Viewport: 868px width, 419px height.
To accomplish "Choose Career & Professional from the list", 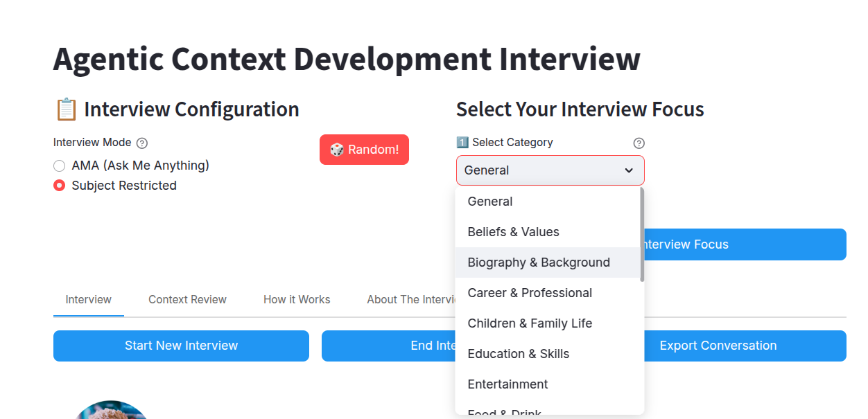I will tap(548, 293).
